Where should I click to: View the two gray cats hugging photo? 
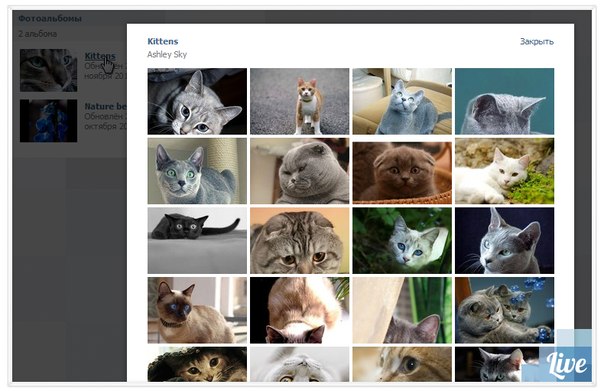(505, 310)
